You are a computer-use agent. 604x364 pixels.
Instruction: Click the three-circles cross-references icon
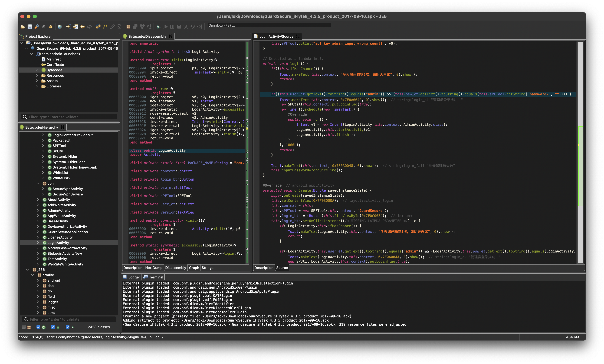(142, 27)
